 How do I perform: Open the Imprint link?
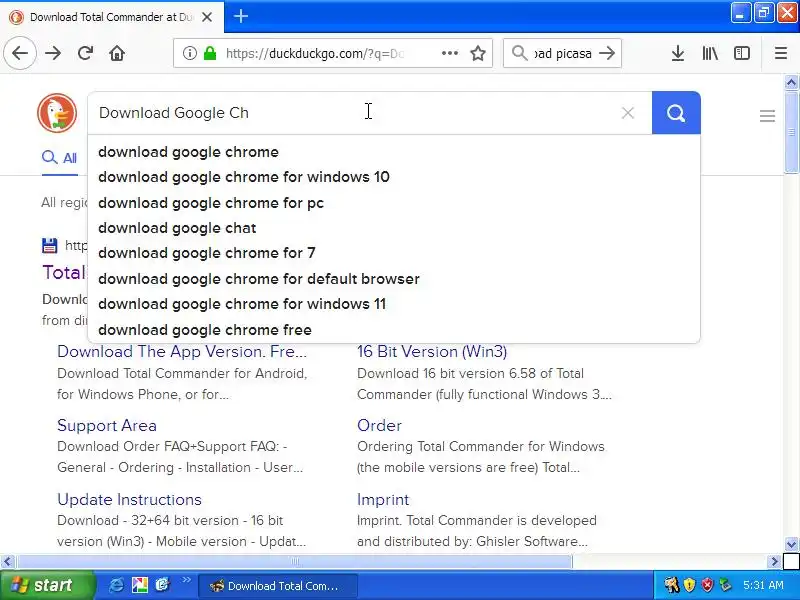point(383,499)
